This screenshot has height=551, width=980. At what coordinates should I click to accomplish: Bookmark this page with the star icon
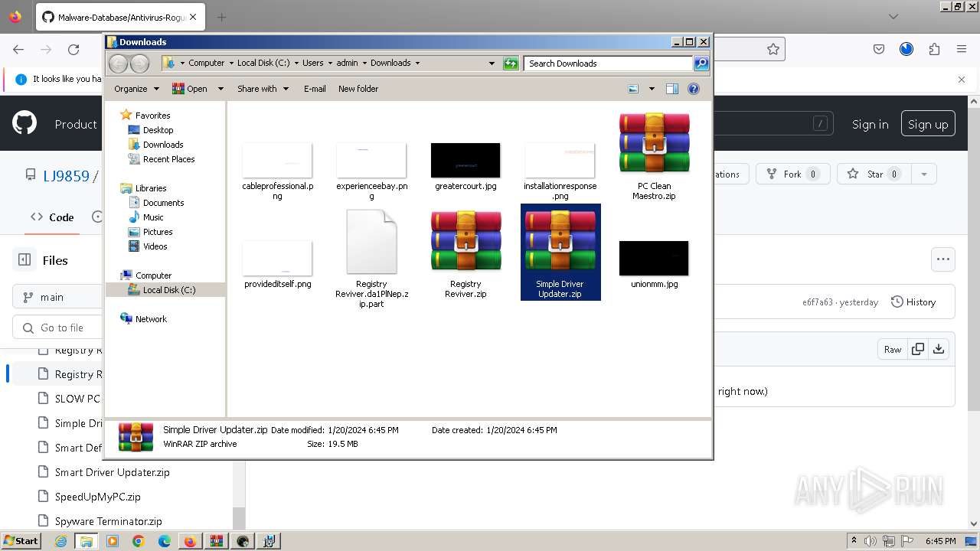(773, 49)
